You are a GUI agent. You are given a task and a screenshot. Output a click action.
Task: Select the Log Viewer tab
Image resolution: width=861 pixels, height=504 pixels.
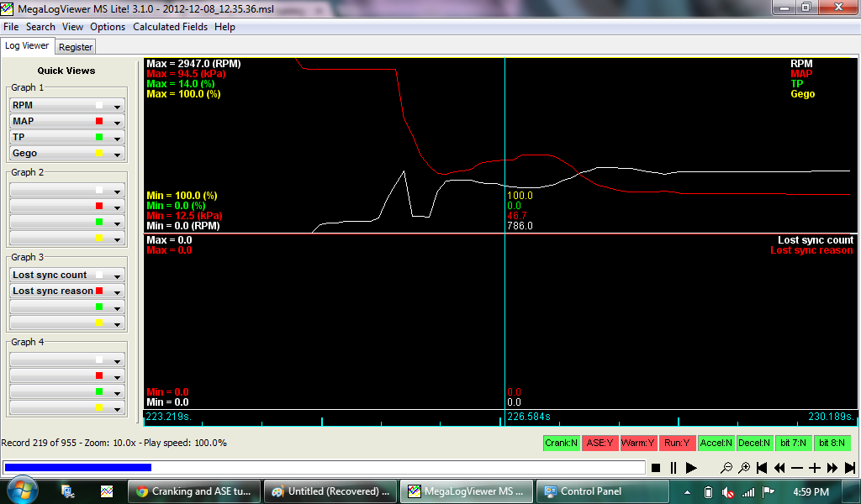(x=27, y=46)
